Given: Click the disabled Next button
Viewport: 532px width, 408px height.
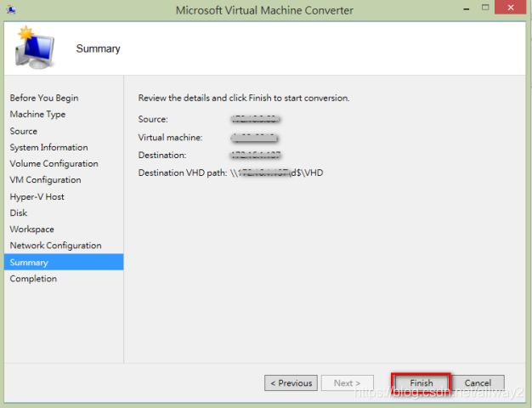Looking at the screenshot, I should (348, 382).
